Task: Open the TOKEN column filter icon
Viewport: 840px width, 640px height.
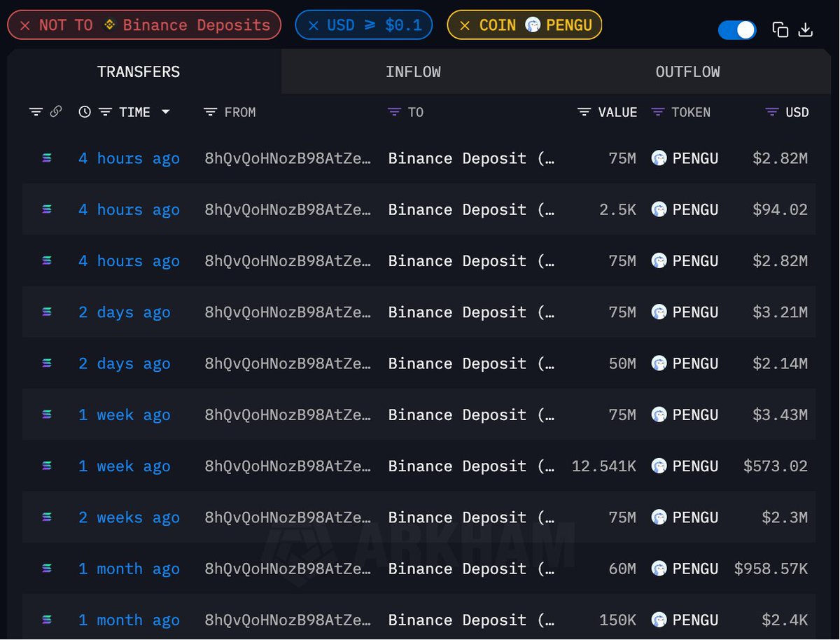Action: click(657, 112)
